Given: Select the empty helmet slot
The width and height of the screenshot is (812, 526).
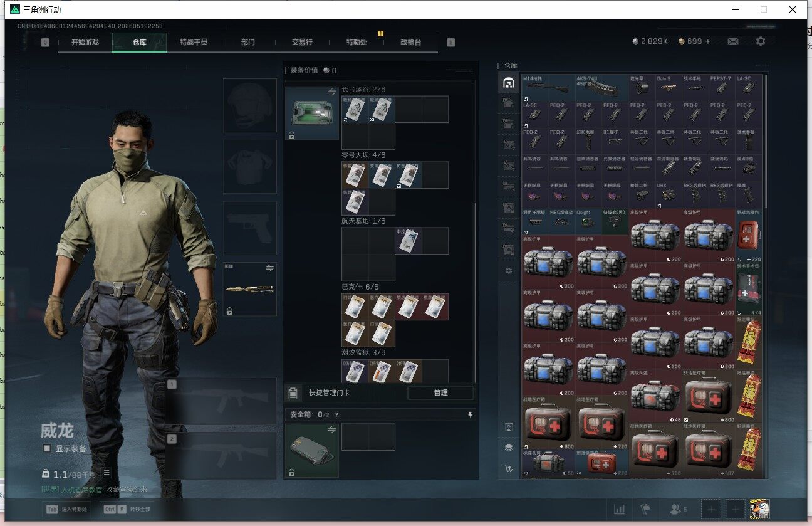Looking at the screenshot, I should pyautogui.click(x=250, y=105).
